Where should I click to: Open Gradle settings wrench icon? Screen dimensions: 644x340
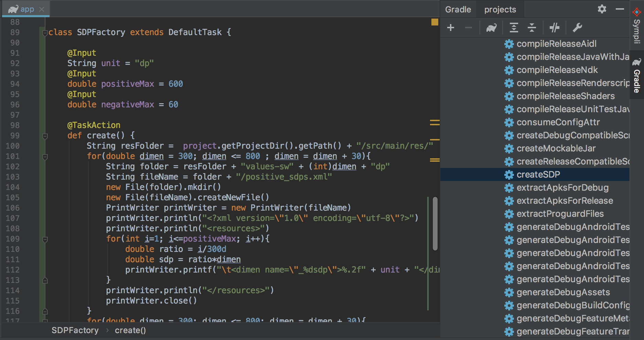tap(577, 28)
